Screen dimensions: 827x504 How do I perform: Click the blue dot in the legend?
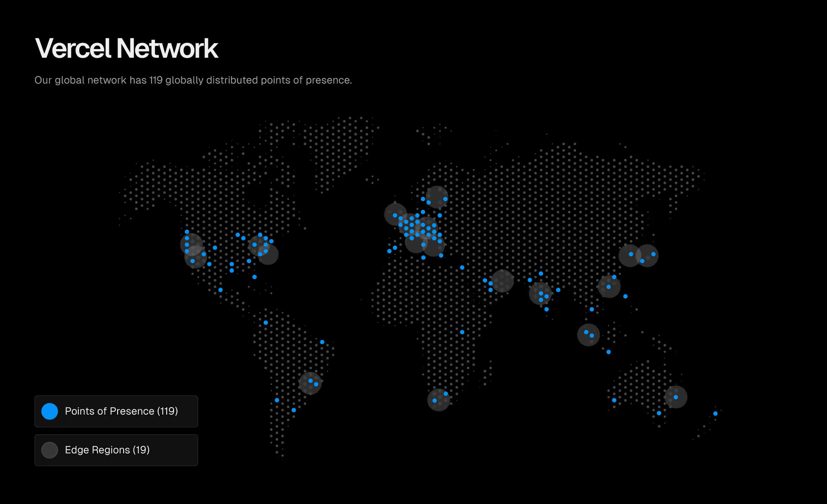click(x=49, y=411)
